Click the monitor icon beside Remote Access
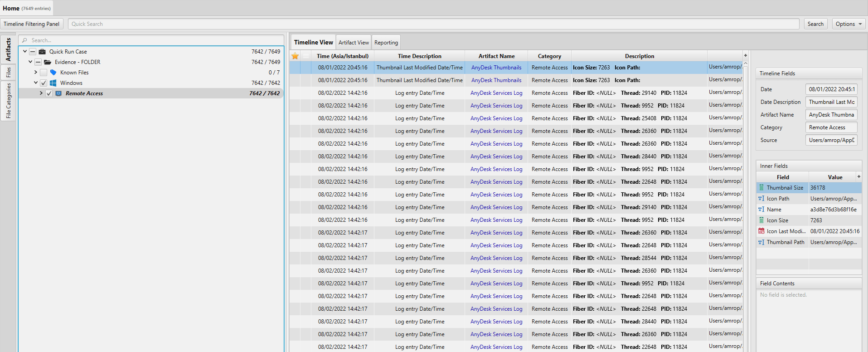 pos(58,93)
